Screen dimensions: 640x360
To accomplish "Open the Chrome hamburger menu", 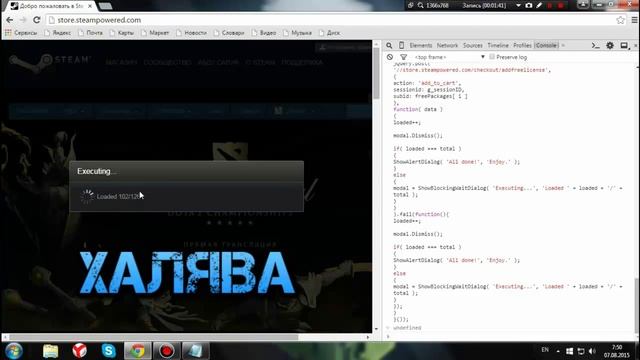I will 634,20.
